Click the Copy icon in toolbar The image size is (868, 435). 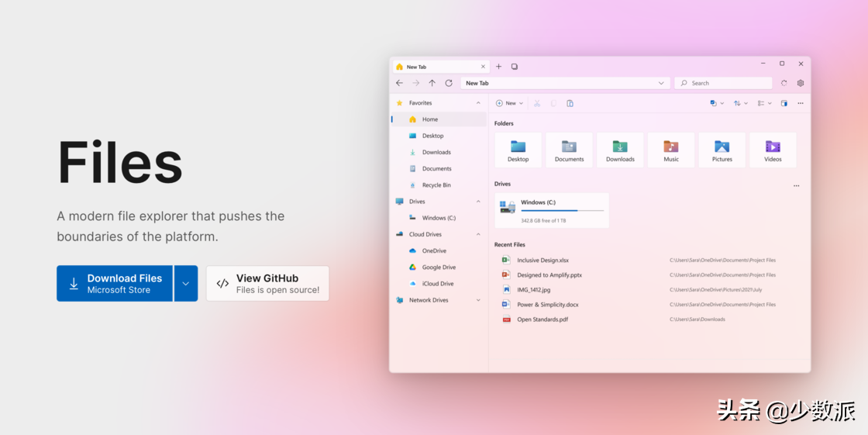(553, 103)
